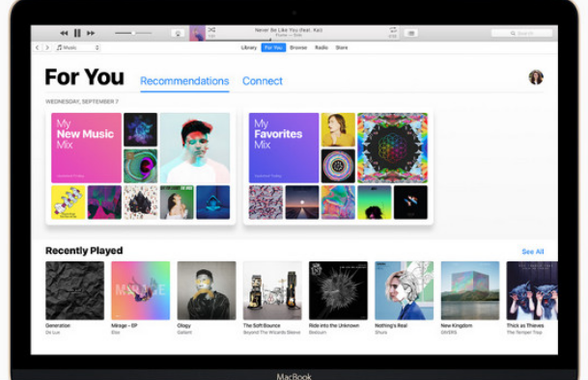
Task: Click the yellow-background woman portrait cover
Action: (338, 129)
